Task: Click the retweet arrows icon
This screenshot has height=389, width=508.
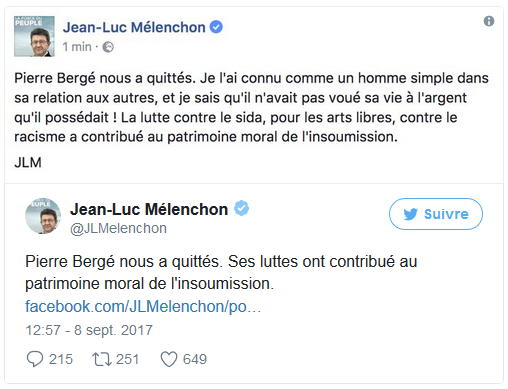Action: pyautogui.click(x=101, y=359)
